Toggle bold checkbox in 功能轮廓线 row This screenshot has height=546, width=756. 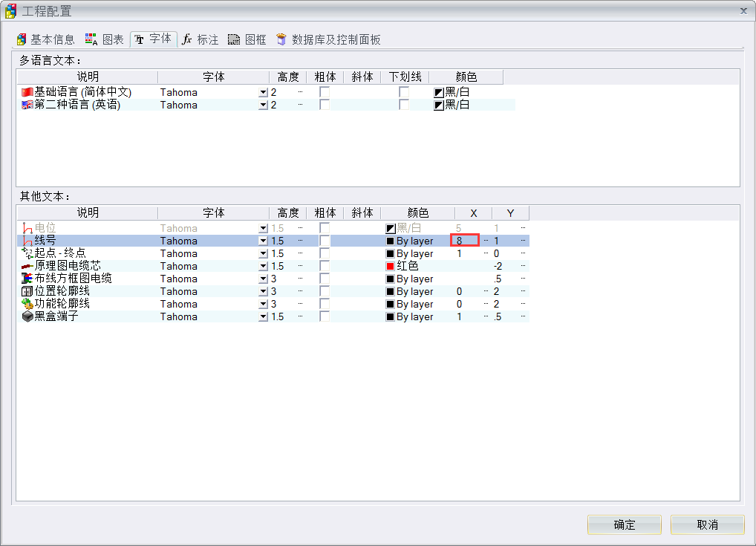pos(325,304)
